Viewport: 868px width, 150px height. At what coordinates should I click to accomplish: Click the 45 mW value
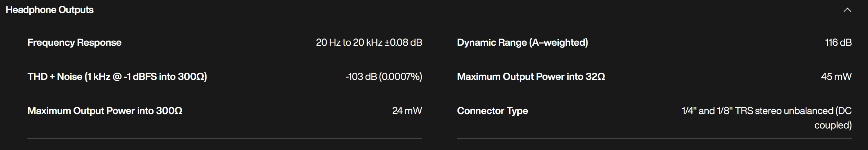click(836, 77)
